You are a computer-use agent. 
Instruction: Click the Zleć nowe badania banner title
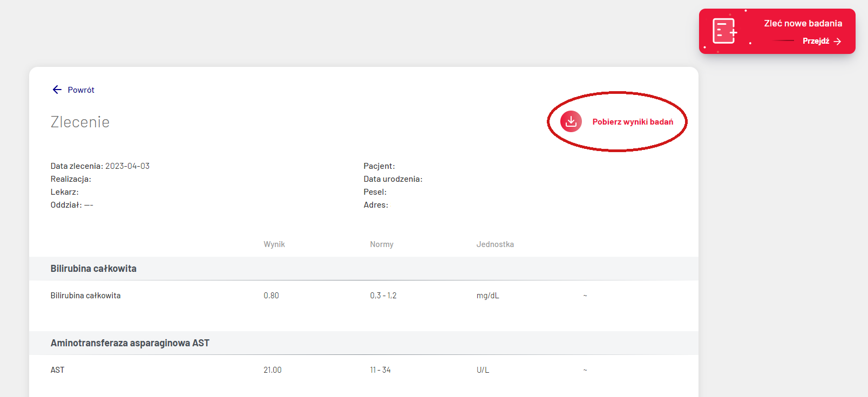pyautogui.click(x=803, y=23)
